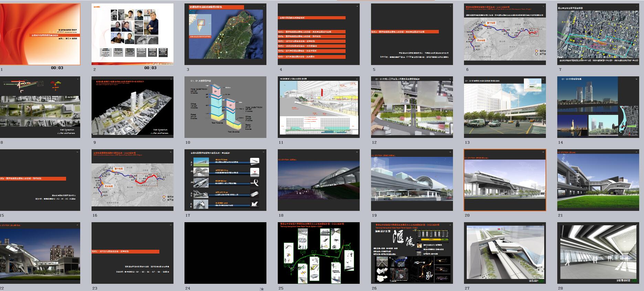Click the slide number label 20

467,215
